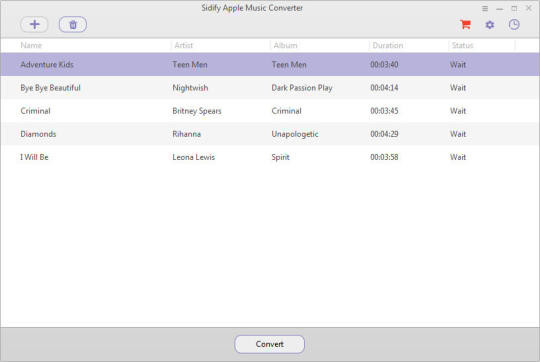Add new tracks with the plus icon
The height and width of the screenshot is (362, 540).
[x=34, y=24]
